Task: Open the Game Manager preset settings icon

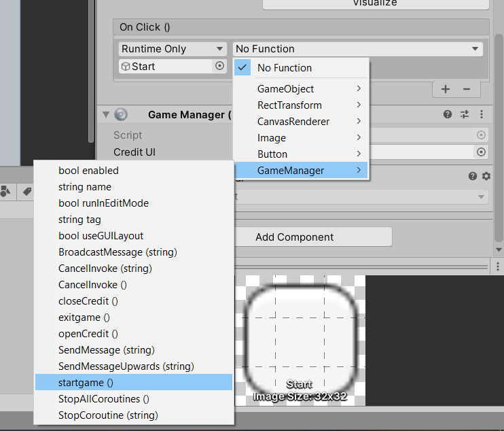Action: [465, 115]
